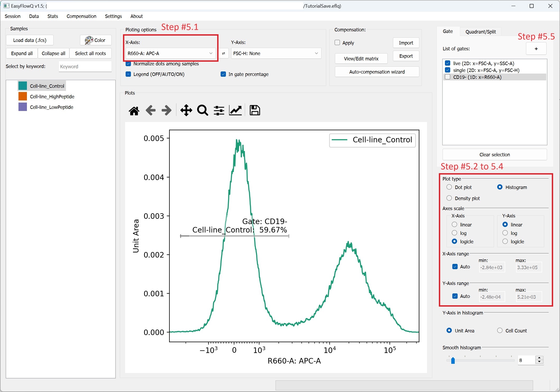The width and height of the screenshot is (560, 392).
Task: Save the figure with the floppy icon
Action: coord(255,110)
